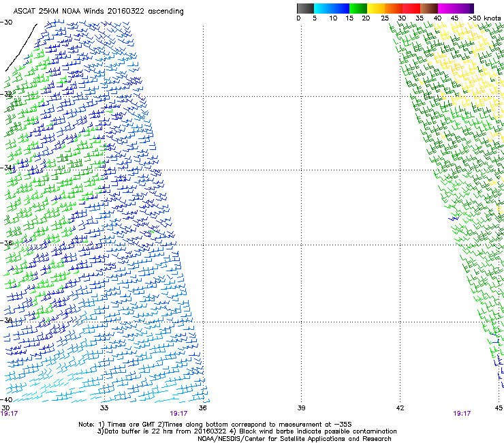Screen dimensions: 504x443
Task: Click the cyan-blue 5-15 knots legend segment
Action: [x=332, y=8]
